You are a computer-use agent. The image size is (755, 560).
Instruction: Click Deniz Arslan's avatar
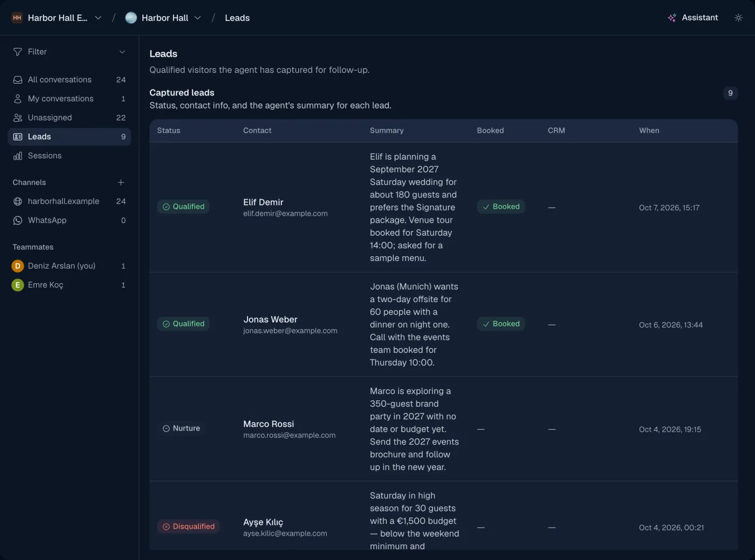coord(18,266)
